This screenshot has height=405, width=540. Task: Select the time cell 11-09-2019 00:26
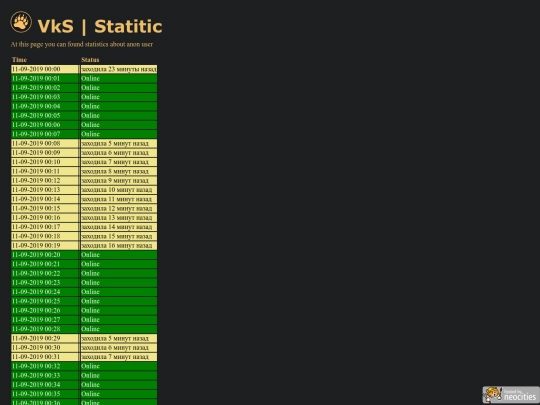(45, 311)
